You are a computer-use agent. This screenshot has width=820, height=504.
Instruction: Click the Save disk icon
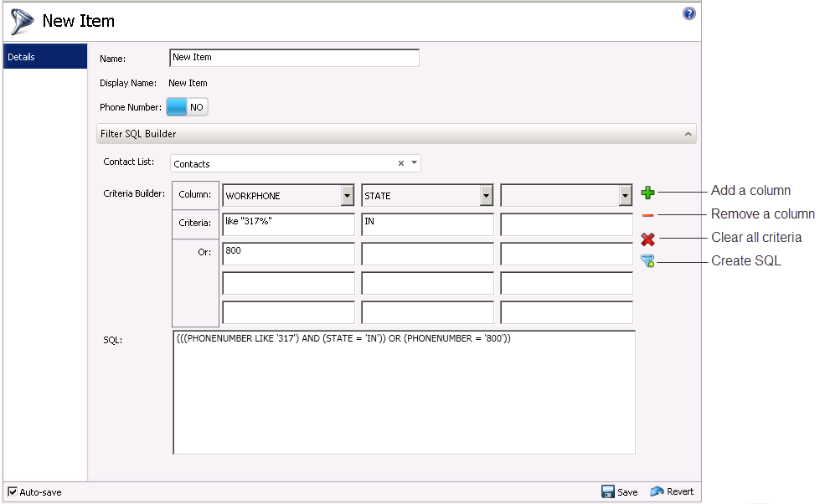click(x=608, y=491)
